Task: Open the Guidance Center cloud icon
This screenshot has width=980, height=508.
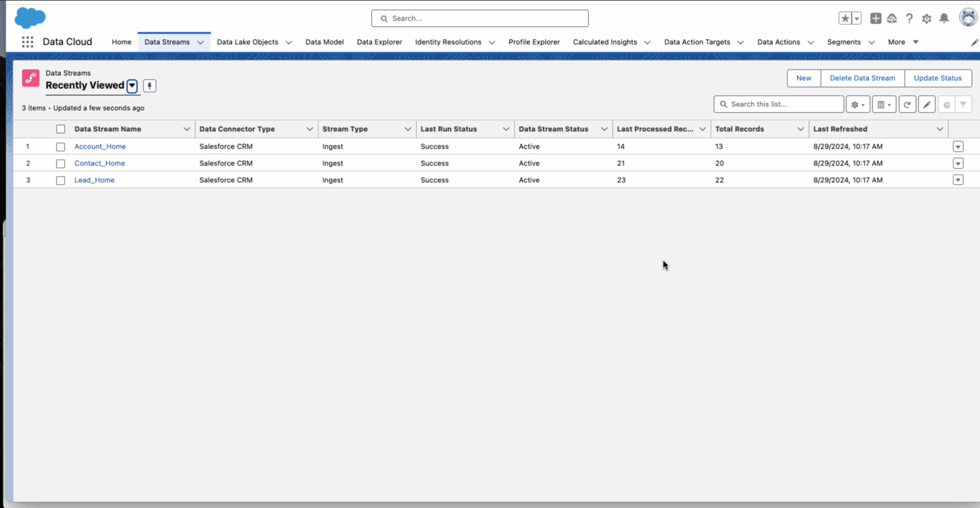Action: 892,19
